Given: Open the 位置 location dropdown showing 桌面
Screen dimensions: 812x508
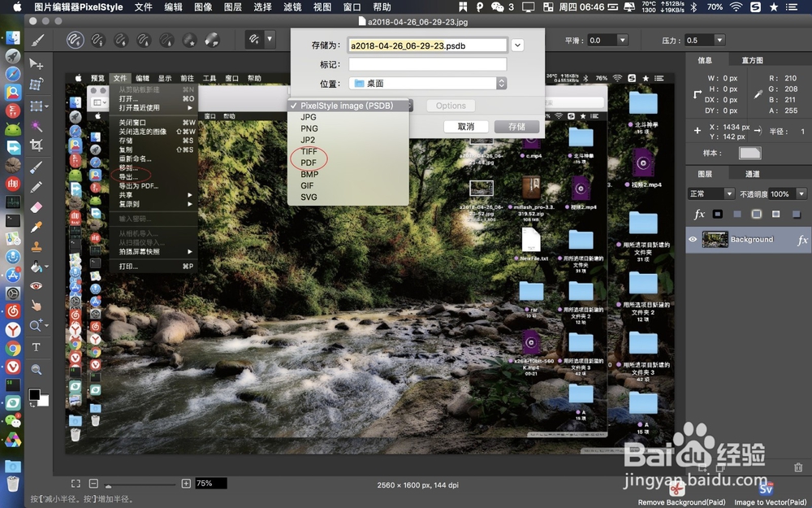Looking at the screenshot, I should pyautogui.click(x=428, y=82).
